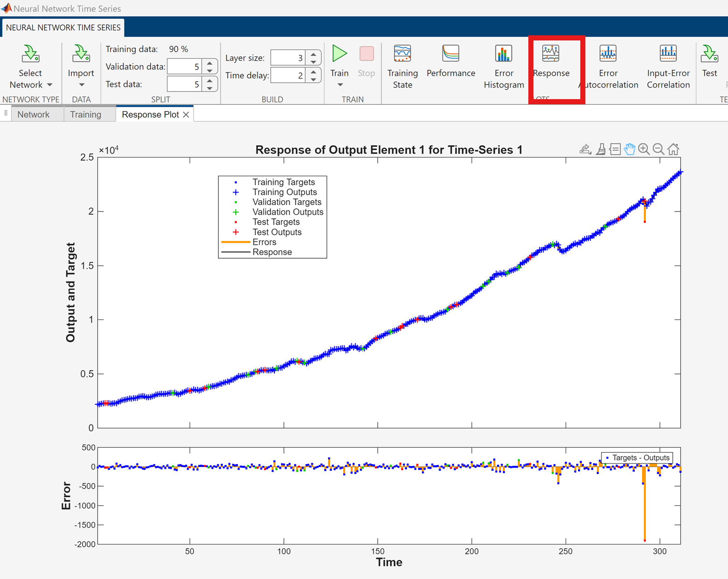Open the Training State plot
Image resolution: width=728 pixels, height=579 pixels.
(402, 66)
